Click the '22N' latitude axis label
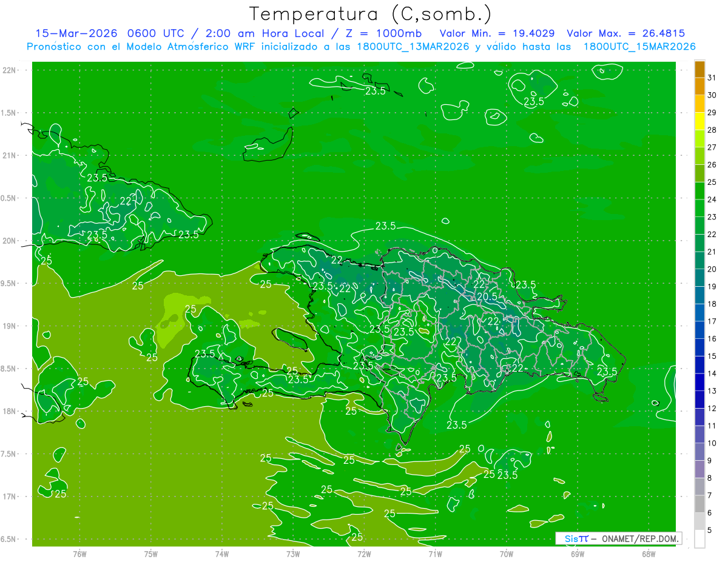Screen dimensions: 728x562 point(9,70)
